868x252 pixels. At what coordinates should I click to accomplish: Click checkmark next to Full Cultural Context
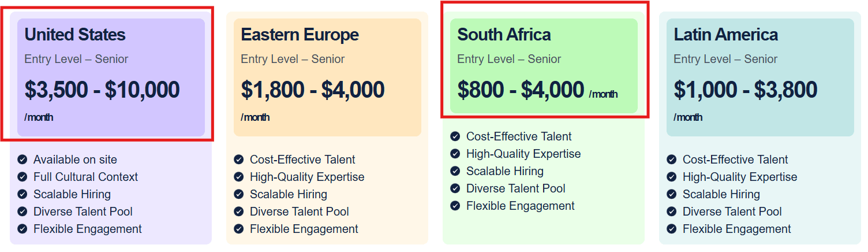(22, 177)
